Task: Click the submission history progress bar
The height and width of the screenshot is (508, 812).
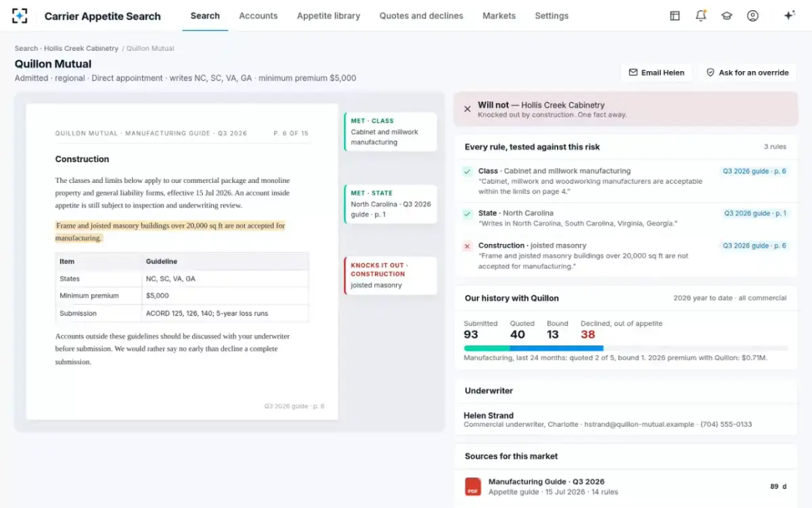Action: tap(626, 348)
